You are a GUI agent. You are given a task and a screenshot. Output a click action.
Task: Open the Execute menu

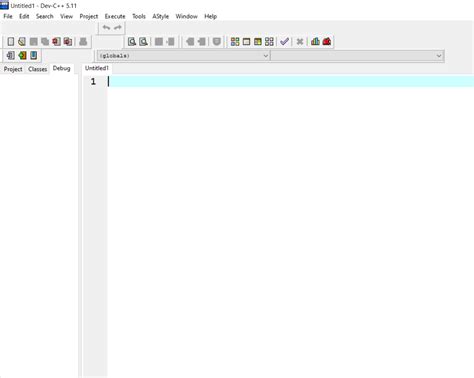[x=115, y=16]
